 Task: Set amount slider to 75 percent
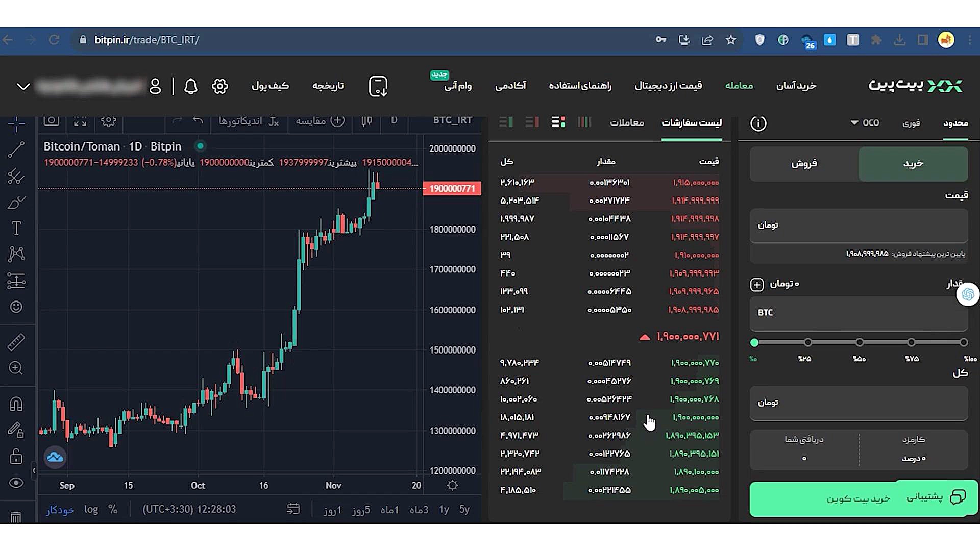point(911,342)
